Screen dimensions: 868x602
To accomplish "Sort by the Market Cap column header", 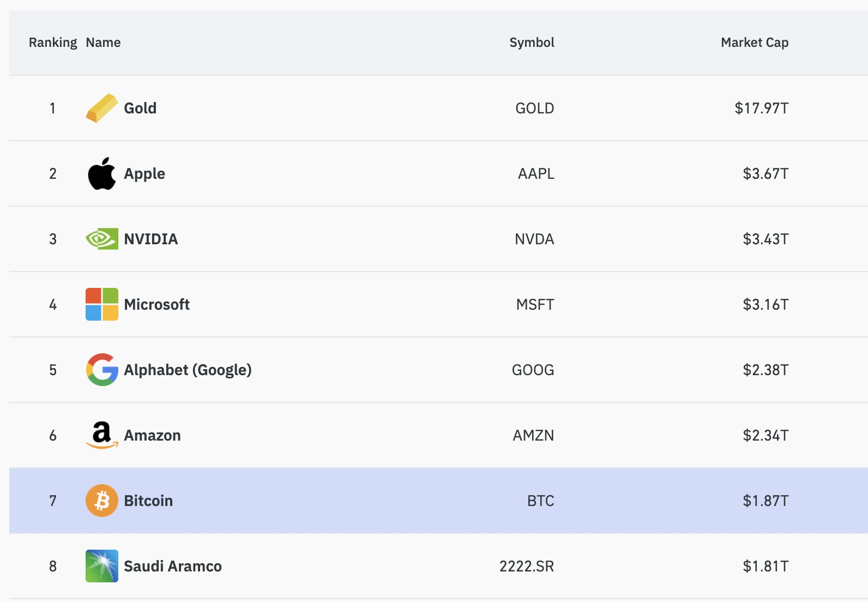I will 755,43.
